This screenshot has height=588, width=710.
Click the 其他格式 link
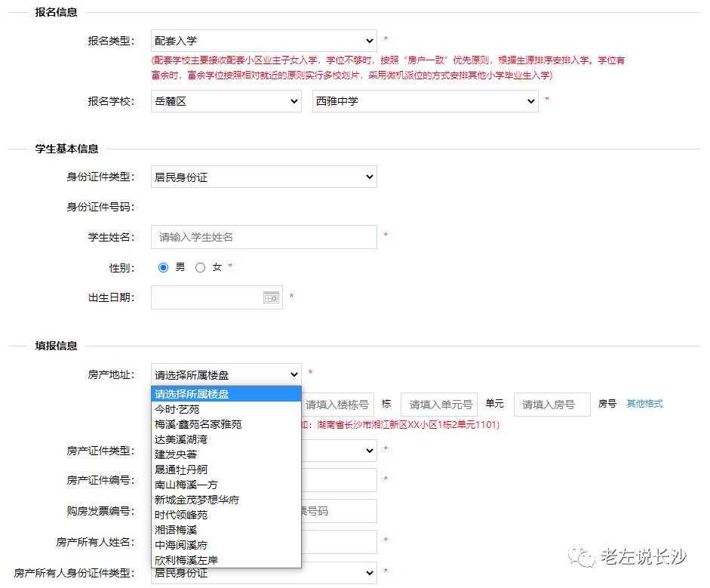[x=644, y=404]
